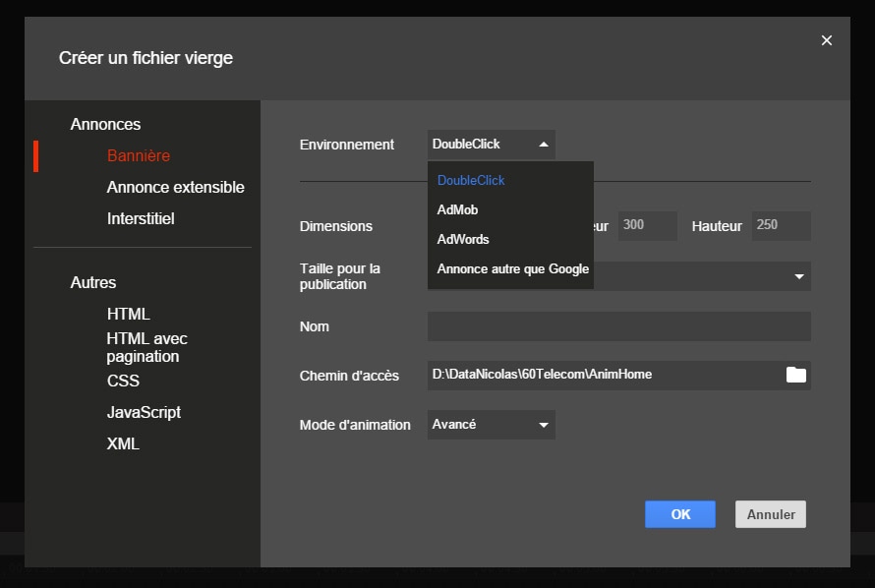Pick AdWords in the environment list

tap(463, 239)
